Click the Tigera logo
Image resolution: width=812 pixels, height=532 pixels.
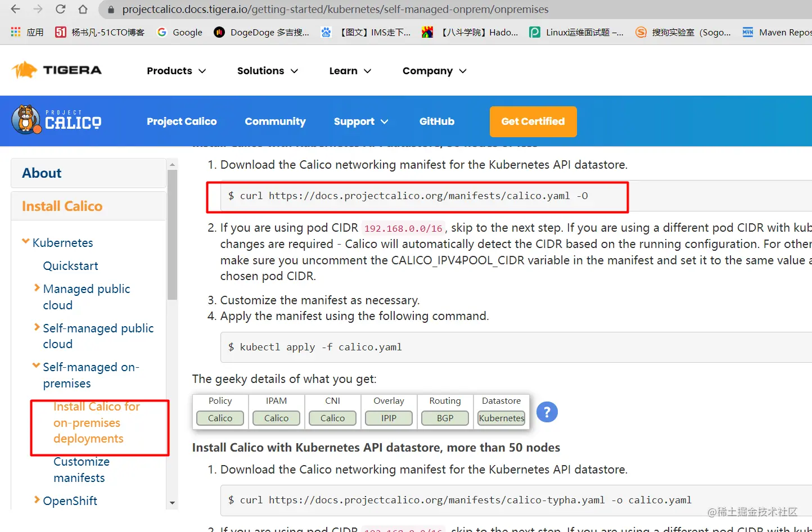(57, 70)
